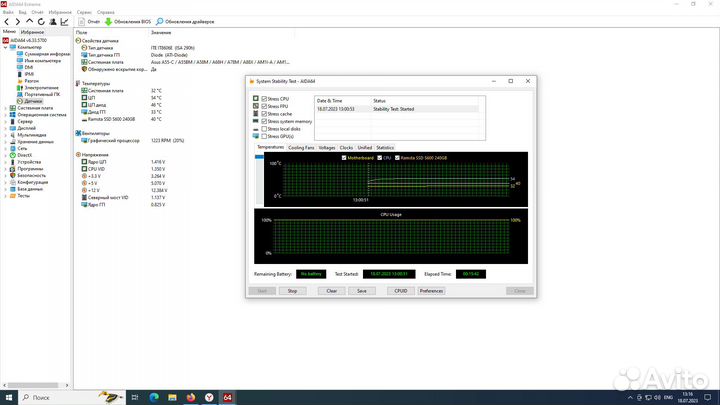Click the Clear button
The image size is (720, 405).
pos(332,291)
